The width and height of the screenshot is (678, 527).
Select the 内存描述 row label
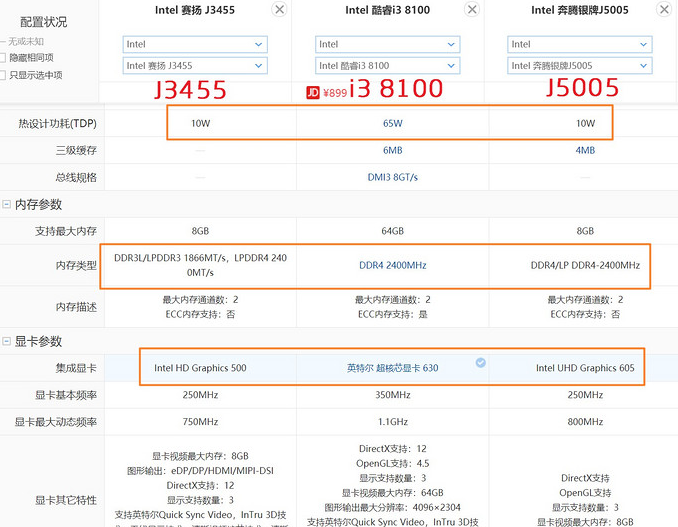point(76,307)
